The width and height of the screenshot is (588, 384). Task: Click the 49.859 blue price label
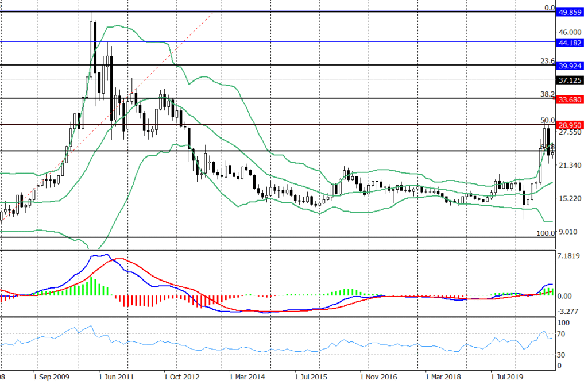click(x=571, y=13)
